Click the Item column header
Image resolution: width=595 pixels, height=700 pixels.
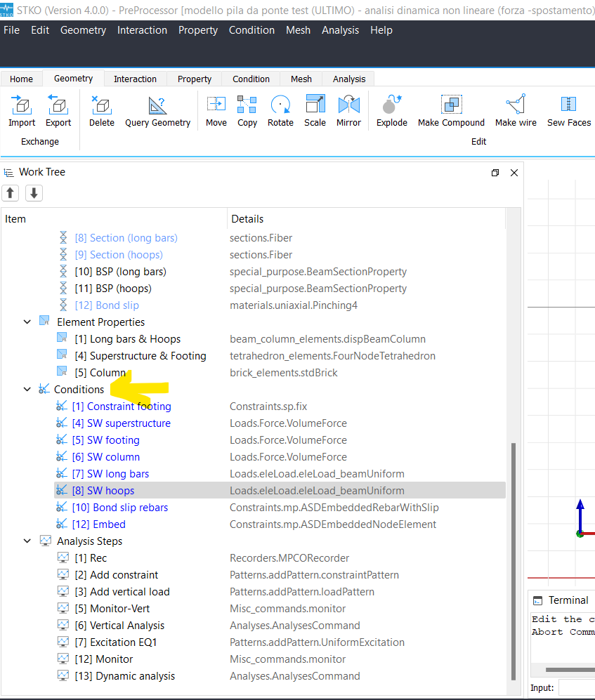click(x=114, y=219)
